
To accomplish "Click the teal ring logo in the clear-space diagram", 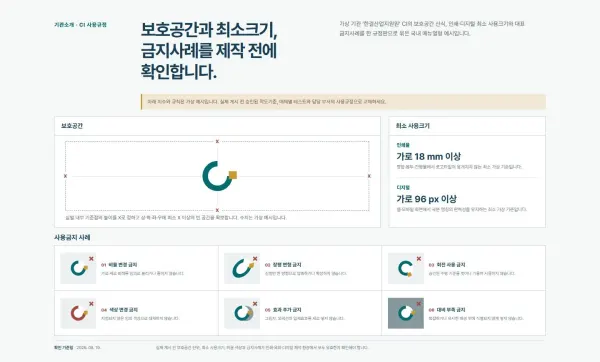I will [217, 176].
